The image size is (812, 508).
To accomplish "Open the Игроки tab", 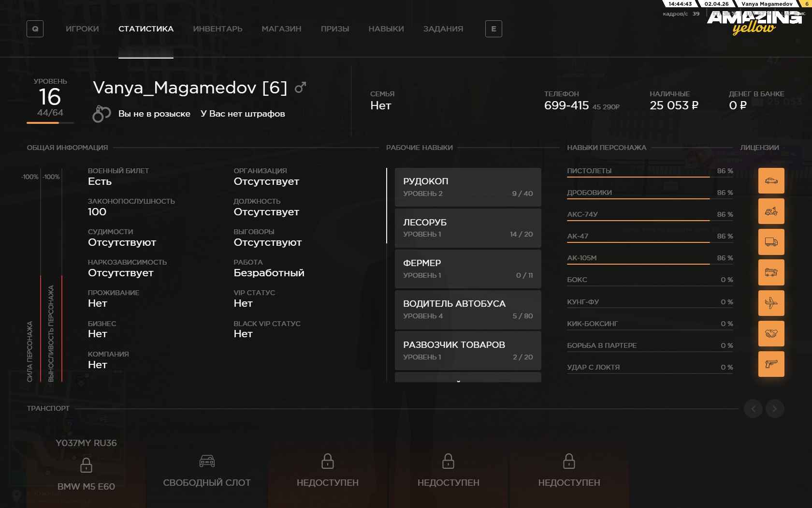I will [x=82, y=29].
